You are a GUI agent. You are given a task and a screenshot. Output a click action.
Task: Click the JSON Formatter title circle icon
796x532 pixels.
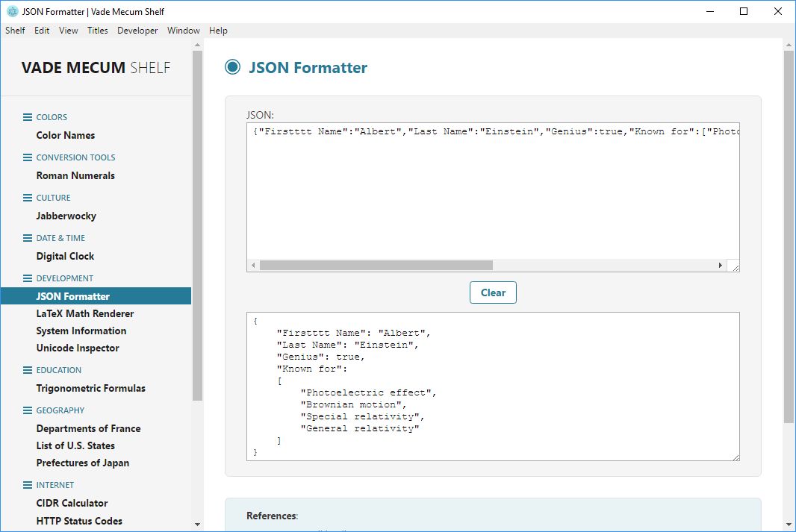click(232, 67)
